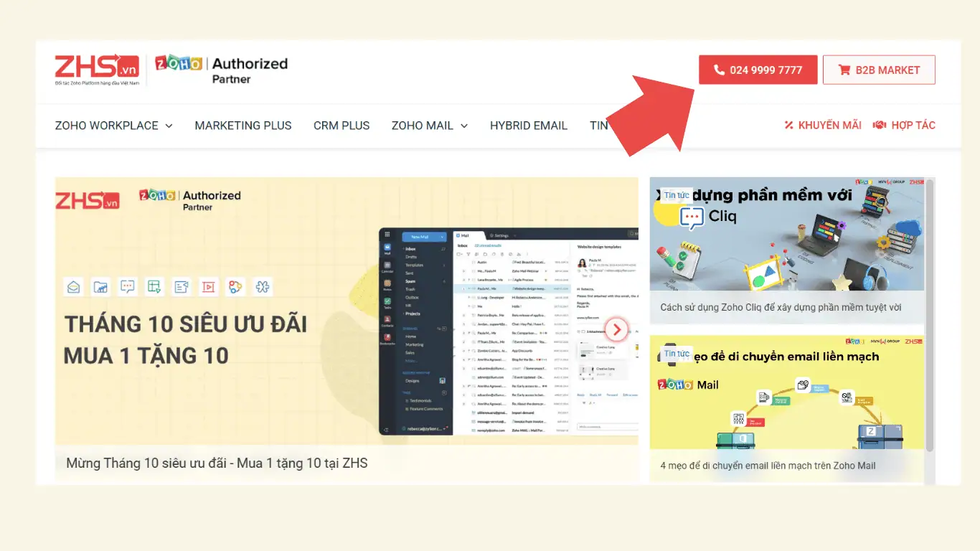
Task: Select the Zoho Cliq chat bubble icon
Action: pyautogui.click(x=128, y=286)
